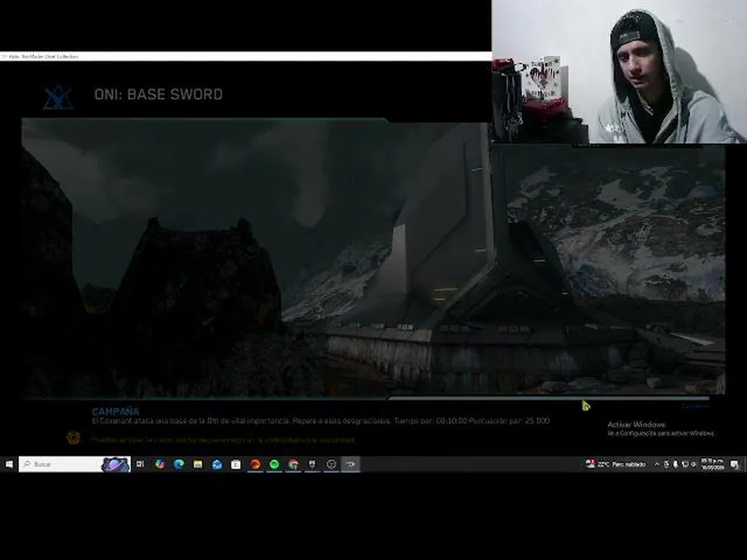
Task: Click the ONI: BASE SWORD mission title
Action: tap(159, 94)
